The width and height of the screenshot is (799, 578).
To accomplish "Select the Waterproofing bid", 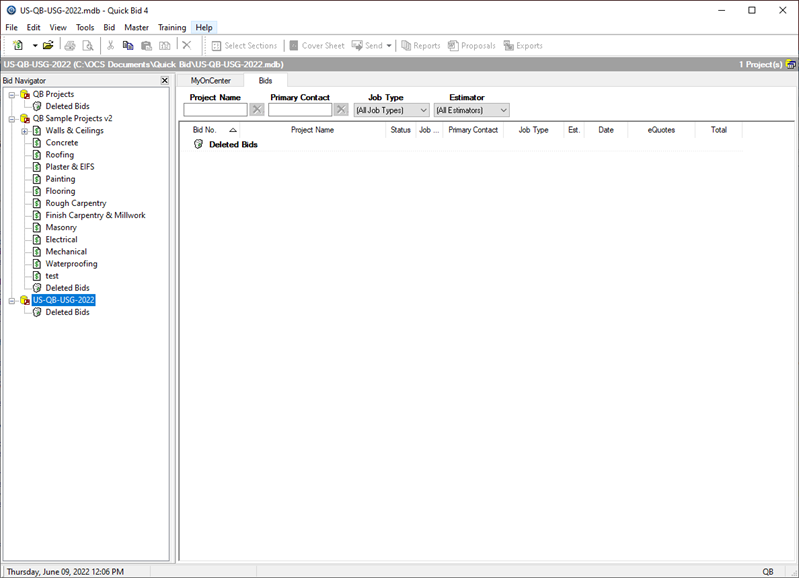I will coord(71,264).
